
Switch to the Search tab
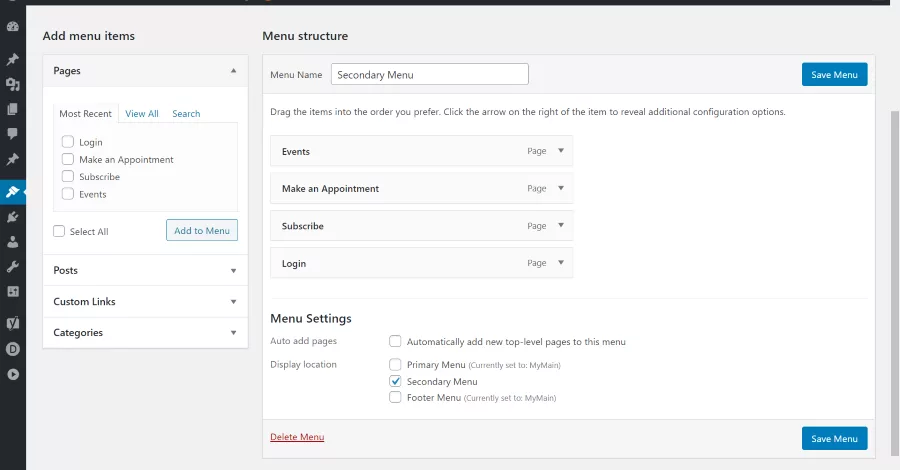[x=186, y=114]
